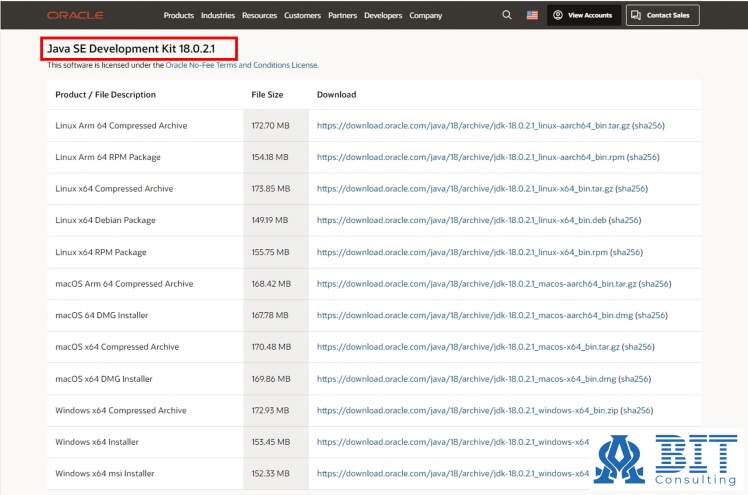This screenshot has width=748, height=495.
Task: Download jdk-18.0.2.1 linux-x64 deb package
Action: click(x=461, y=220)
